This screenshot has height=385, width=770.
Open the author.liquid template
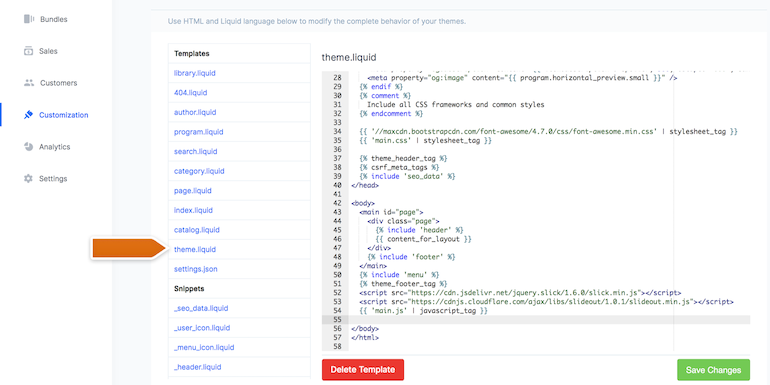(x=195, y=112)
